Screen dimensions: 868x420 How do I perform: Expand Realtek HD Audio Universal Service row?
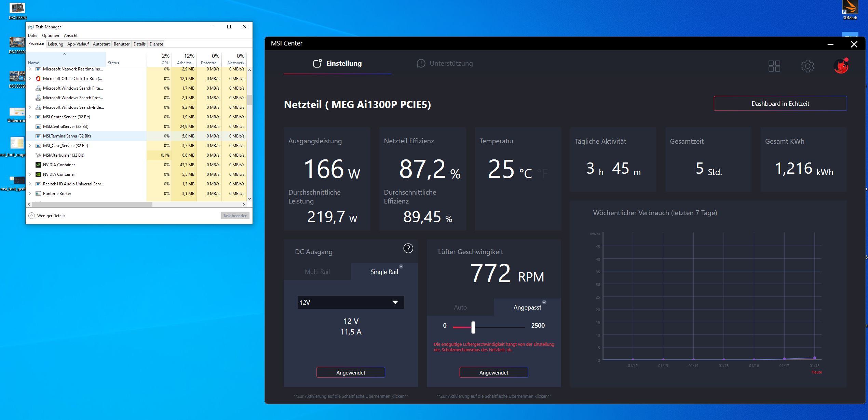tap(30, 184)
